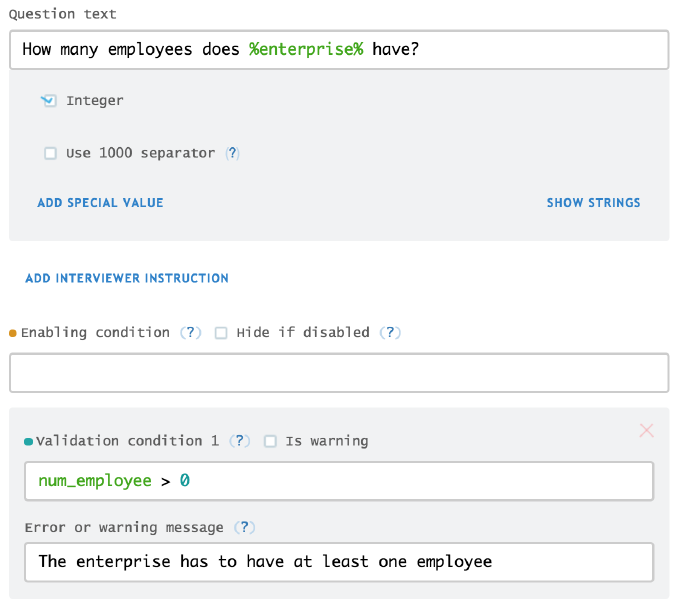The width and height of the screenshot is (685, 600).
Task: Click the orange Enabling condition marker dot
Action: pos(13,333)
